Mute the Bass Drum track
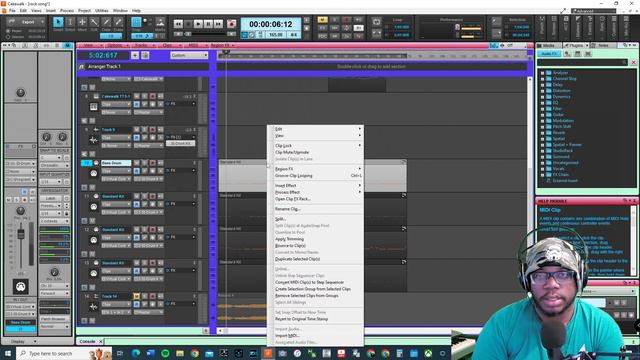 [x=137, y=163]
